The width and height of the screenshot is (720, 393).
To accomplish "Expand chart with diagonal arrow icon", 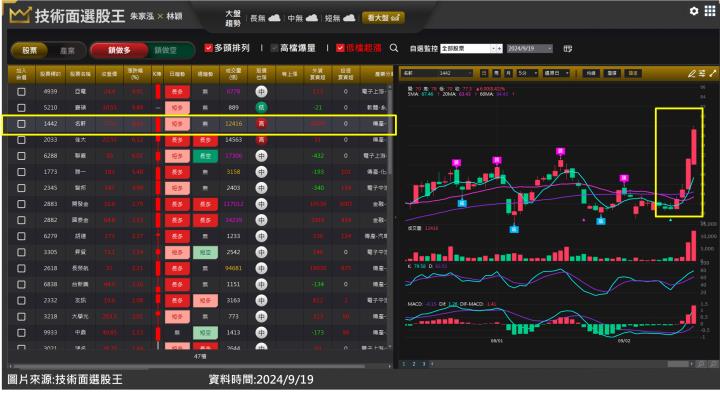I will [x=713, y=73].
